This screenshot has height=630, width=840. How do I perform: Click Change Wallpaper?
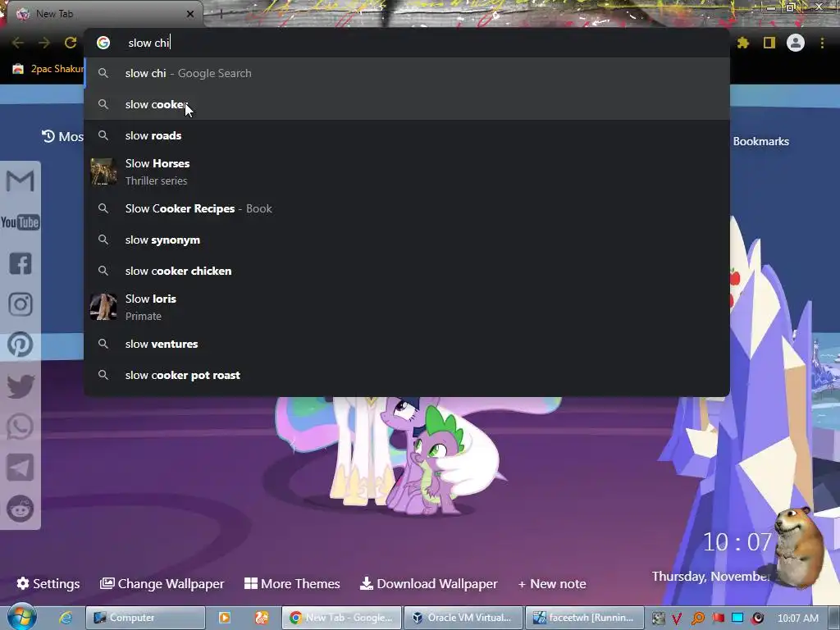tap(162, 583)
